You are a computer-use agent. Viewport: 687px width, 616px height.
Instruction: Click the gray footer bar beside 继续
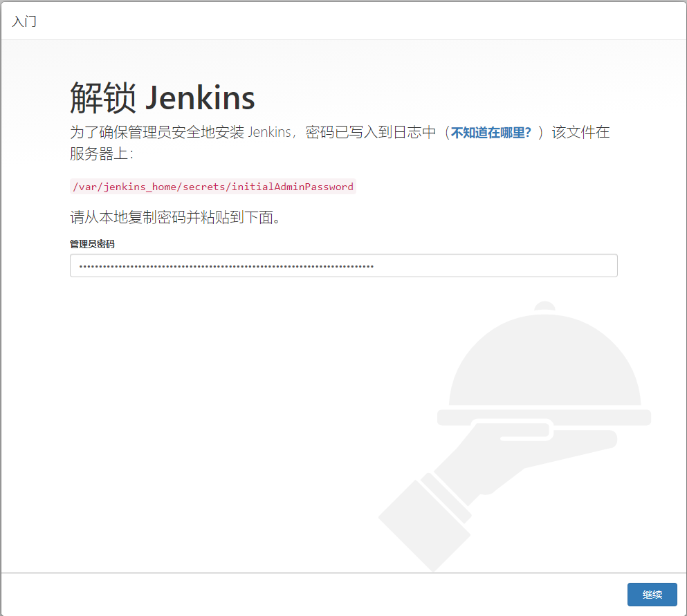coord(311,595)
